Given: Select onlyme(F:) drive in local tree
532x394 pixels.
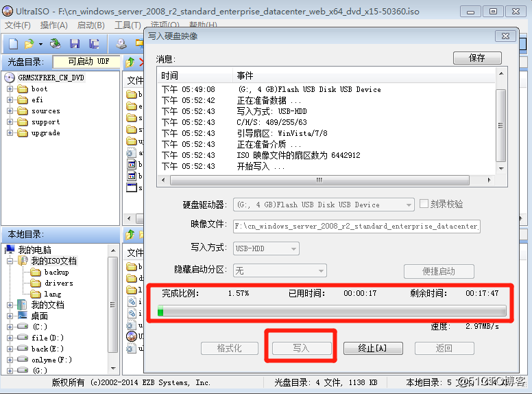Looking at the screenshot, I should point(51,360).
